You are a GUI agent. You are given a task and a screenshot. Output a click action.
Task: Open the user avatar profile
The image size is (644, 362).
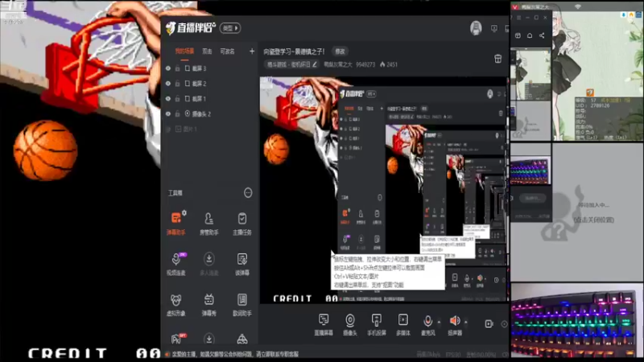coord(476,28)
